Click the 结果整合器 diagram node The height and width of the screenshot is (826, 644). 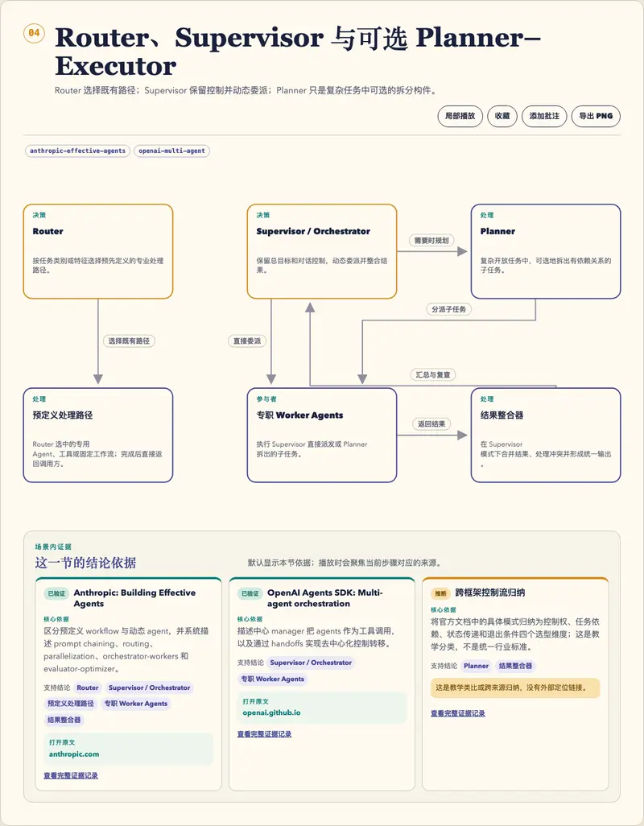pyautogui.click(x=546, y=435)
